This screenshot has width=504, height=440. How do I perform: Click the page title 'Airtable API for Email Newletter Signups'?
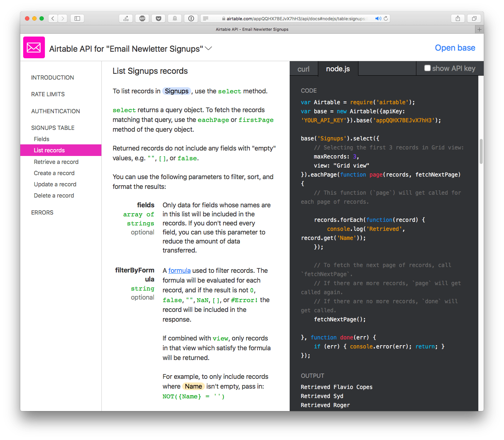[126, 48]
